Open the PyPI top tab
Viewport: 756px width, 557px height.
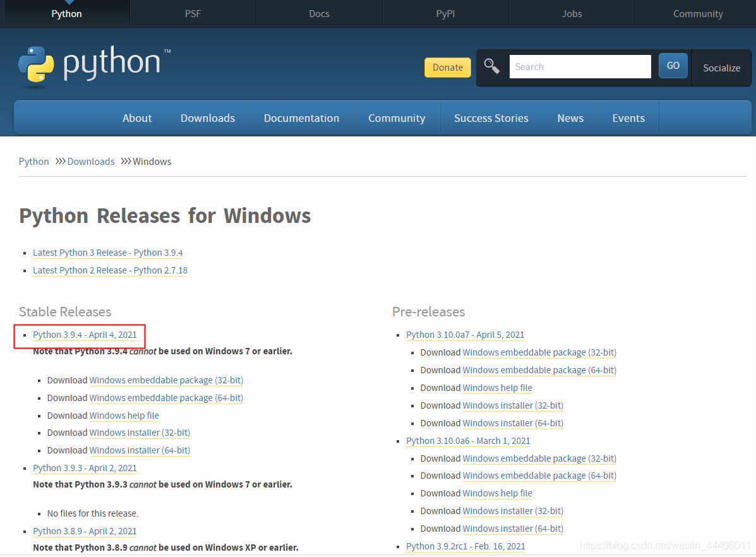pyautogui.click(x=445, y=13)
